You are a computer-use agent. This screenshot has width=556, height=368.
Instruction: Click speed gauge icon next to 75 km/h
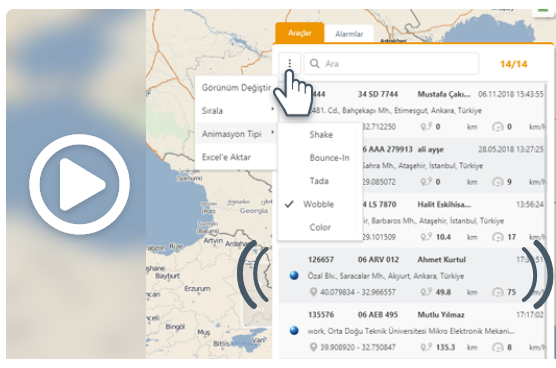498,292
